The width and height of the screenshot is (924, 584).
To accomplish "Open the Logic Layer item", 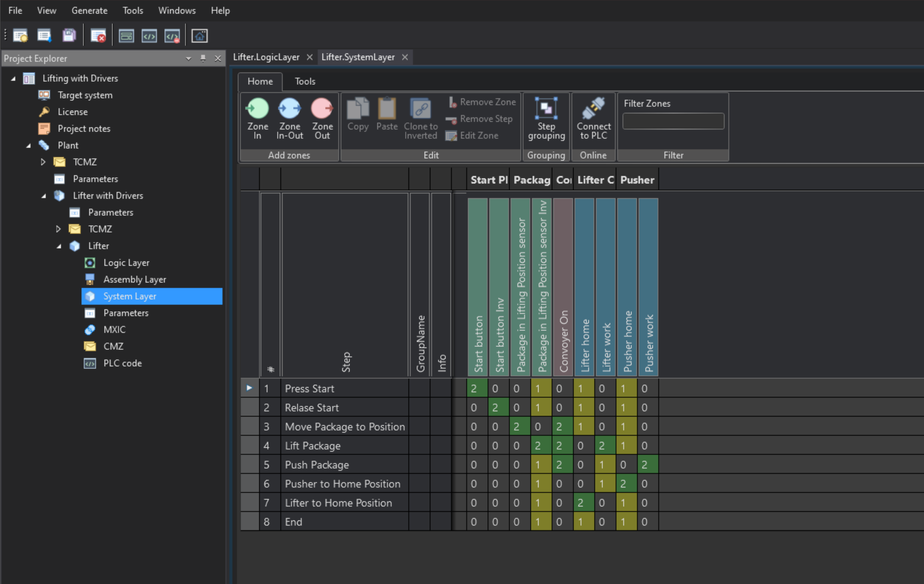I will pos(126,263).
